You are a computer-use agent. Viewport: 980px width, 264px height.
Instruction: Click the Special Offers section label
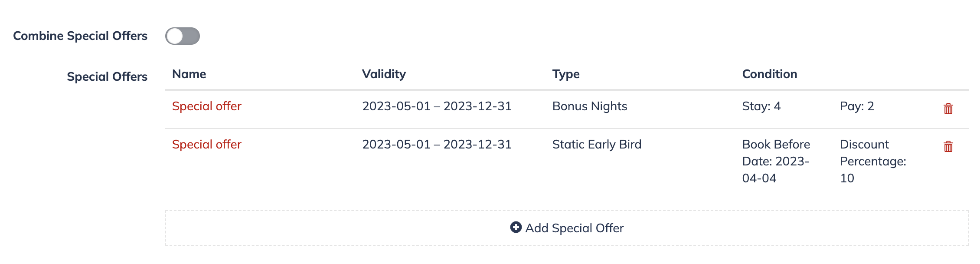pyautogui.click(x=107, y=76)
